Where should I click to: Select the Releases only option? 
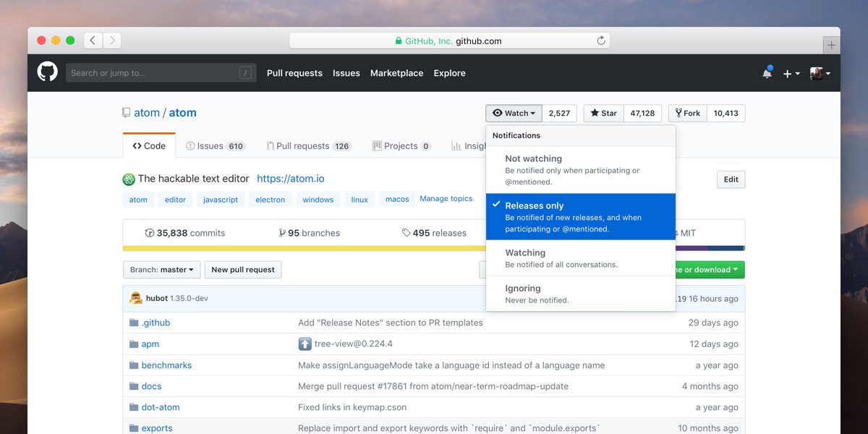[581, 216]
